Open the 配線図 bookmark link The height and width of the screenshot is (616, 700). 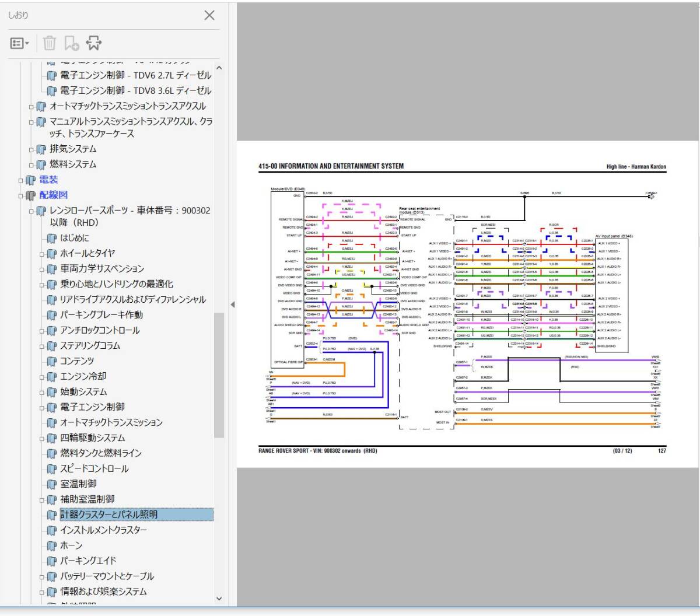(x=53, y=195)
